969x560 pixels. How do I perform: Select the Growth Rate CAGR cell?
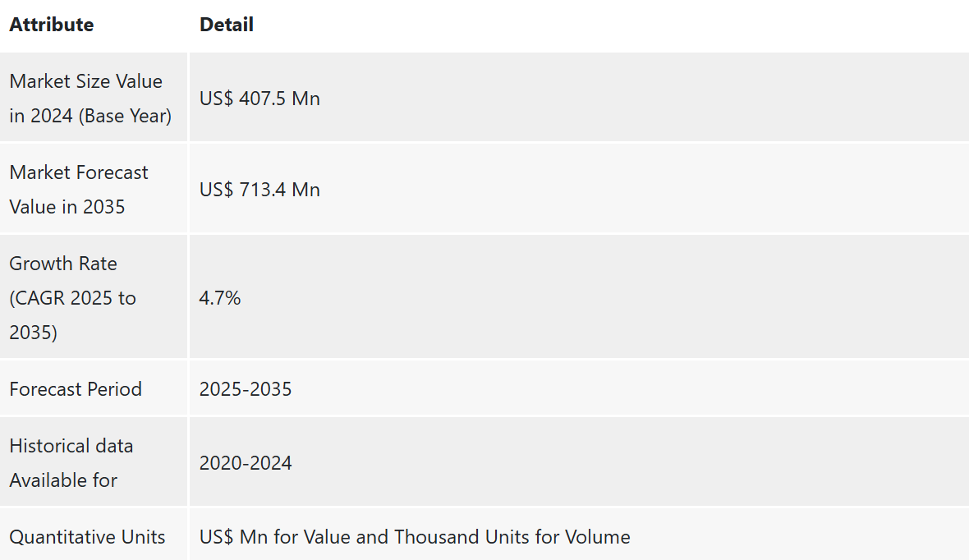(94, 296)
